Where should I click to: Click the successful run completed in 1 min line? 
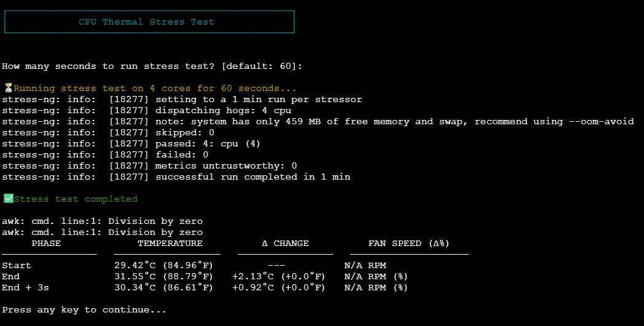click(x=252, y=177)
